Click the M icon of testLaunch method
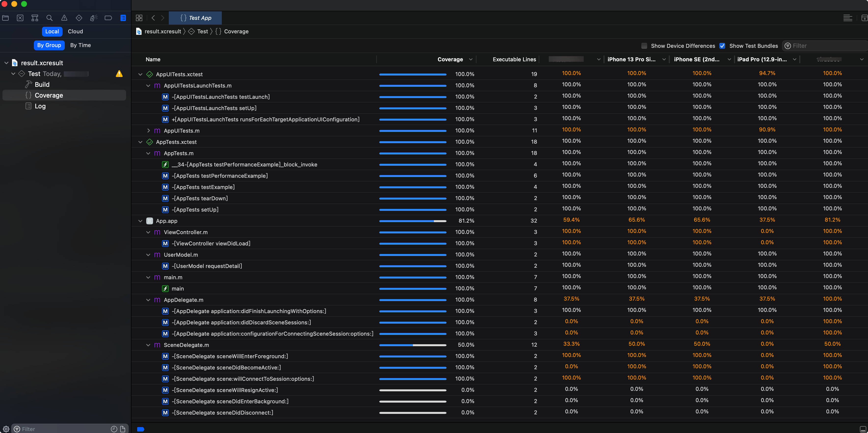Viewport: 868px width, 433px height. click(165, 97)
